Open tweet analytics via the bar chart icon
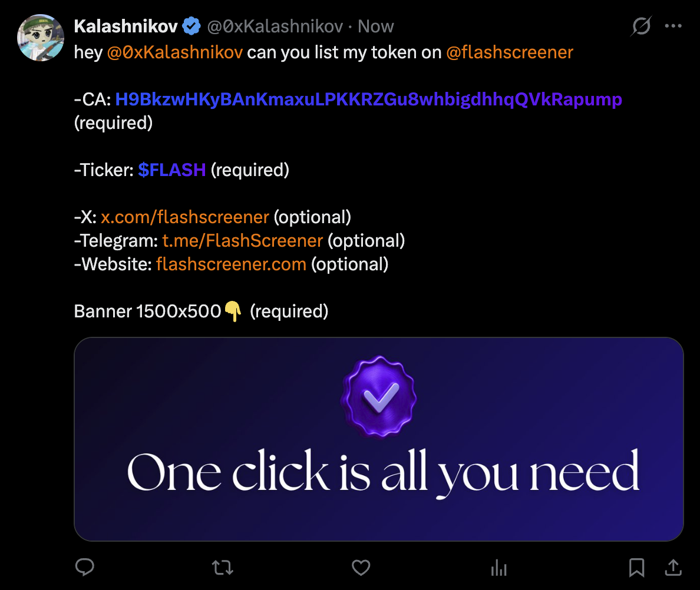Screen dimensions: 700x590 point(498,568)
